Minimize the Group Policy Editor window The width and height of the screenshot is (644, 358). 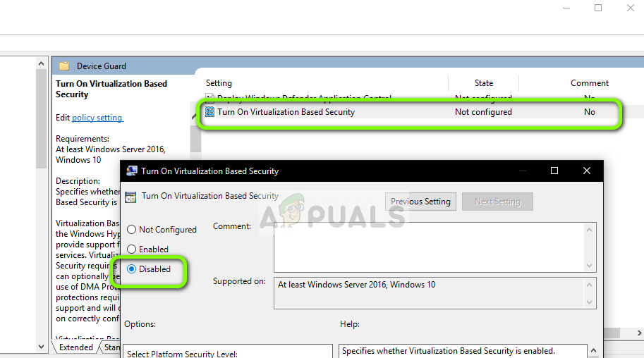566,8
